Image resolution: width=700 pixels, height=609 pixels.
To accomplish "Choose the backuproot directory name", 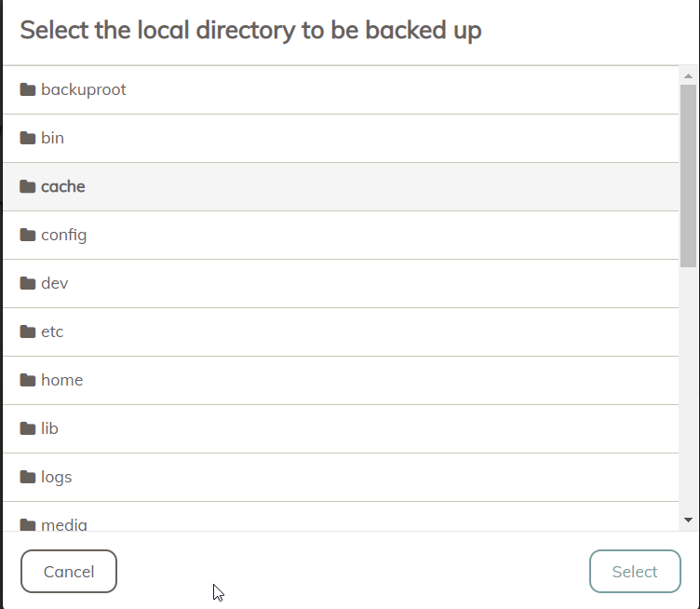I will pos(84,89).
